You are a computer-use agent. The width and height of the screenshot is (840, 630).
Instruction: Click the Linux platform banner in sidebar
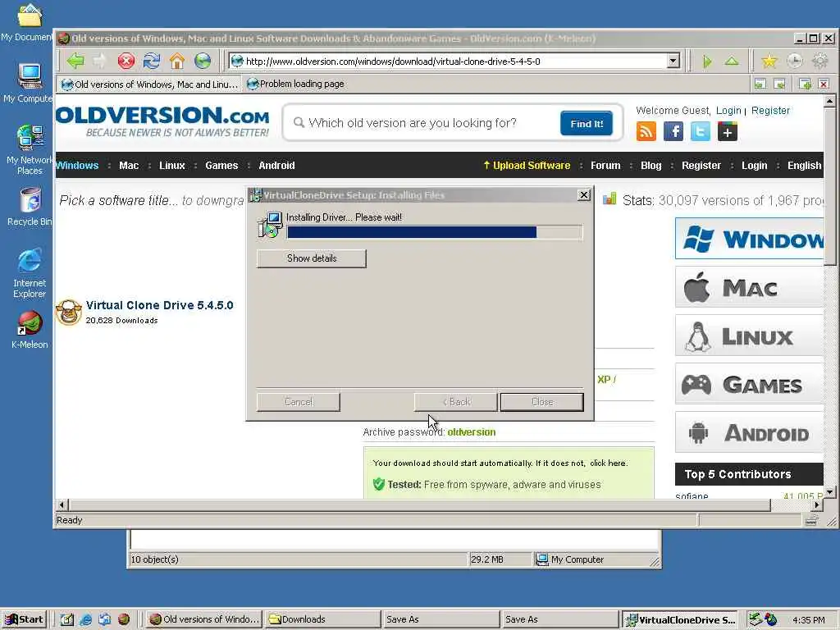click(x=750, y=336)
